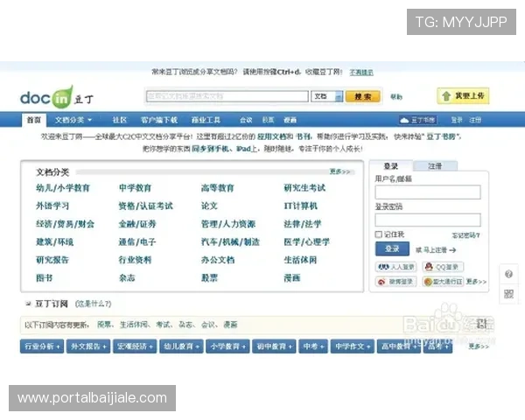Image resolution: width=525 pixels, height=420 pixels.
Task: Open 会议 in navigation bar
Action: point(246,120)
